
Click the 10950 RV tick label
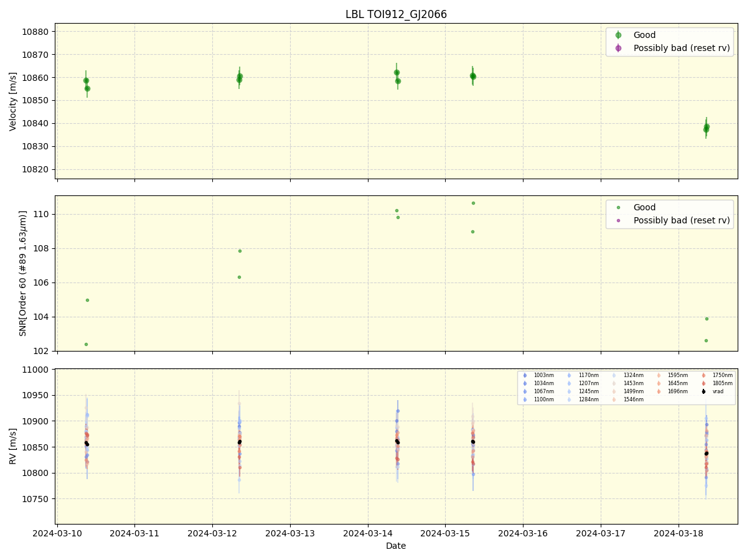click(x=36, y=396)
